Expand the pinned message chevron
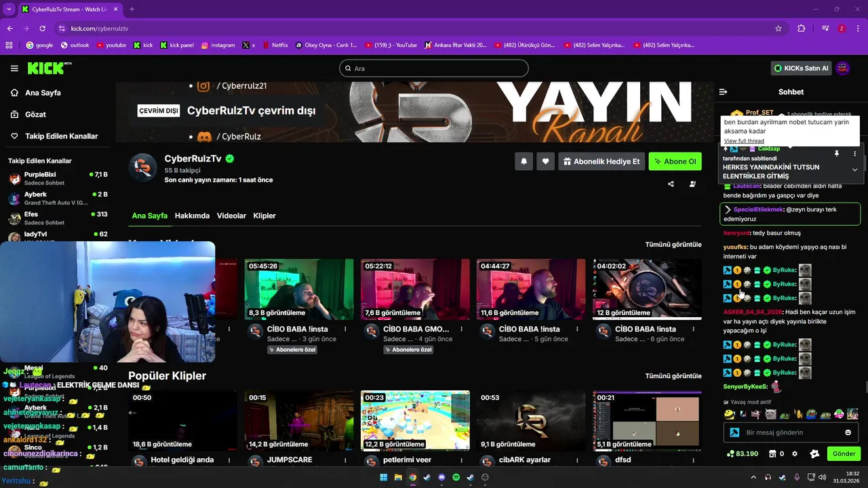868x488 pixels. pyautogui.click(x=854, y=169)
